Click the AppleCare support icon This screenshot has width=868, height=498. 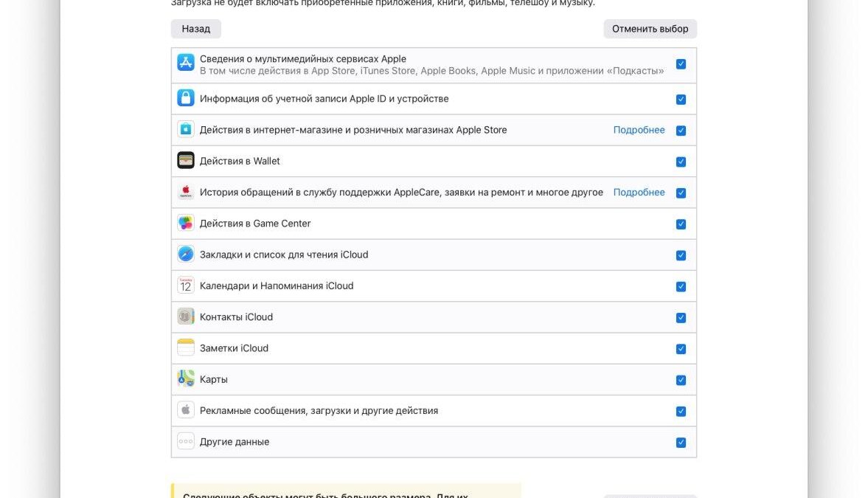tap(185, 192)
